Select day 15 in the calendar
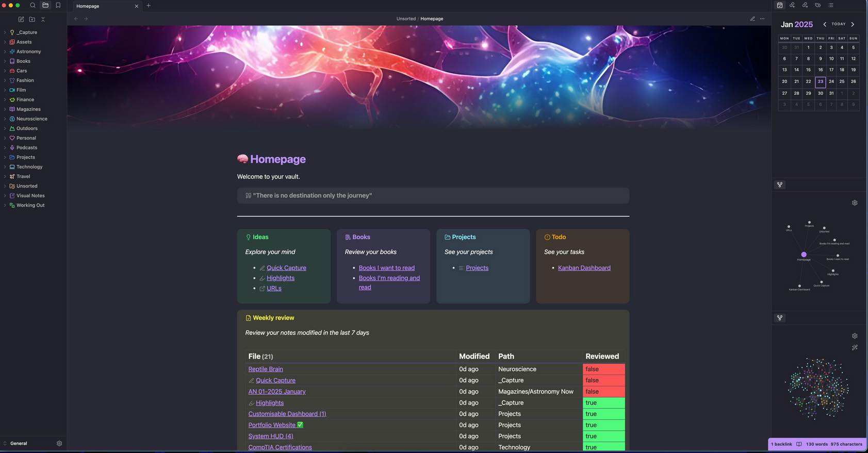This screenshot has width=868, height=453. click(808, 70)
